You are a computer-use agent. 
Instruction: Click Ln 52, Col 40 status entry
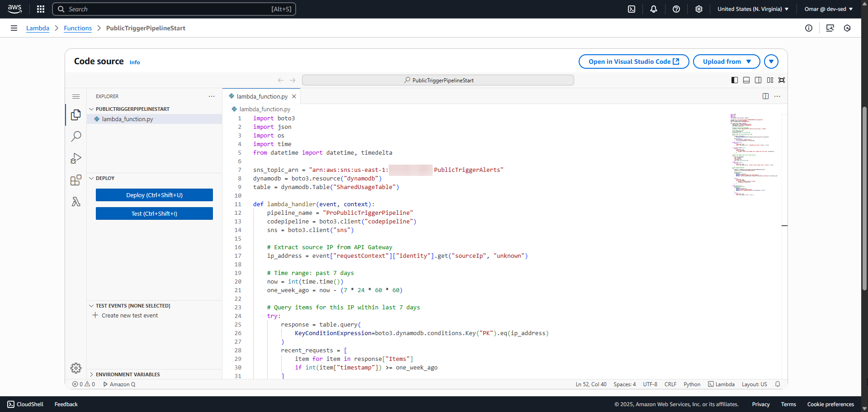(x=591, y=384)
